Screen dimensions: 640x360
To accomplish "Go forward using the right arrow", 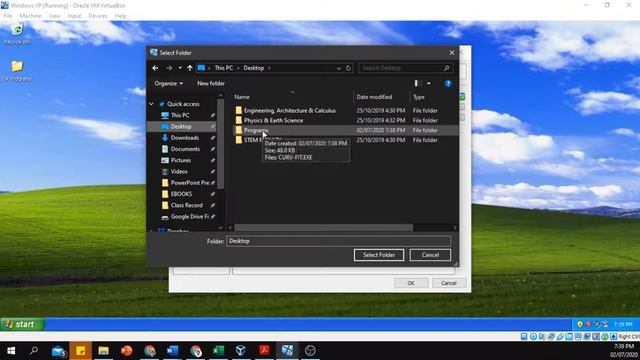I will point(169,68).
